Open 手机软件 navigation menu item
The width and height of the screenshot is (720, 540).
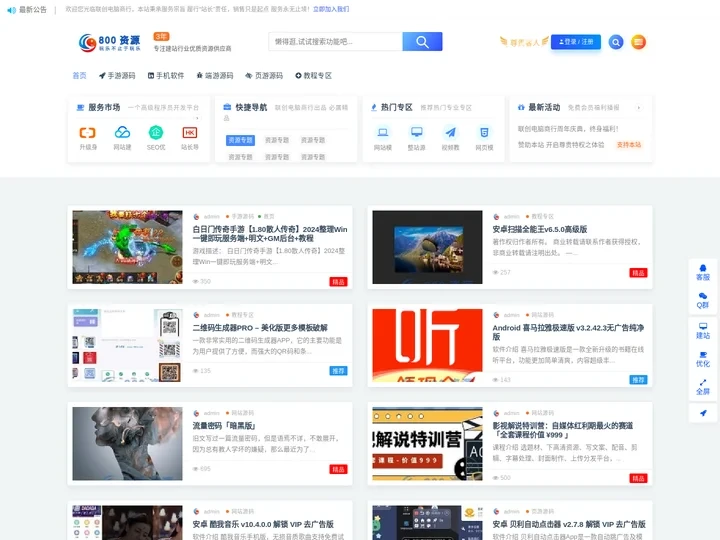coord(166,75)
